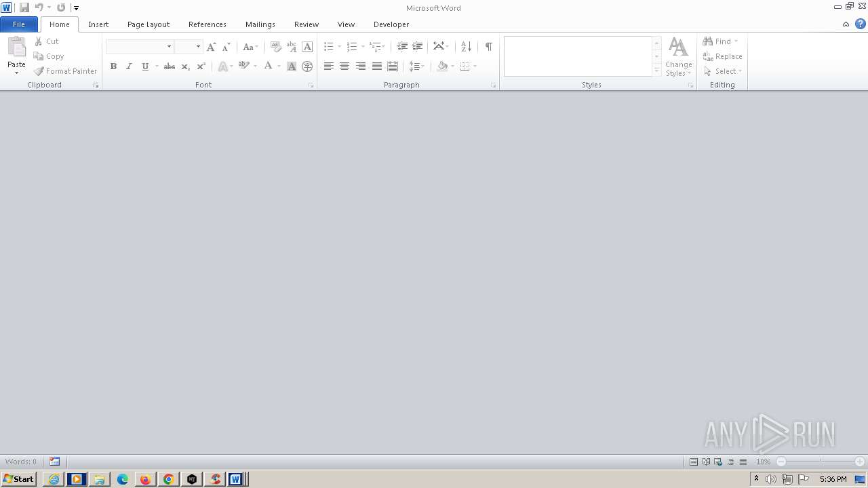Toggle Underline formatting
Screen dimensions: 868x488
[144, 66]
